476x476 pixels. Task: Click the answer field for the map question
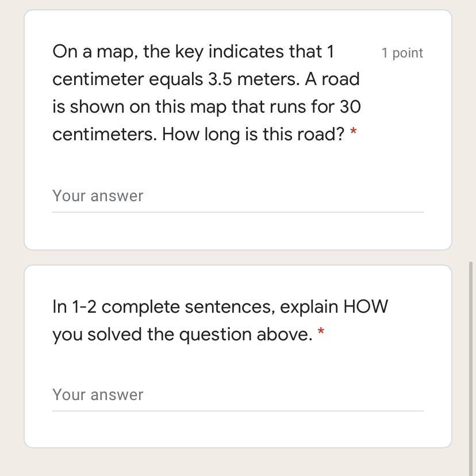pyautogui.click(x=237, y=196)
